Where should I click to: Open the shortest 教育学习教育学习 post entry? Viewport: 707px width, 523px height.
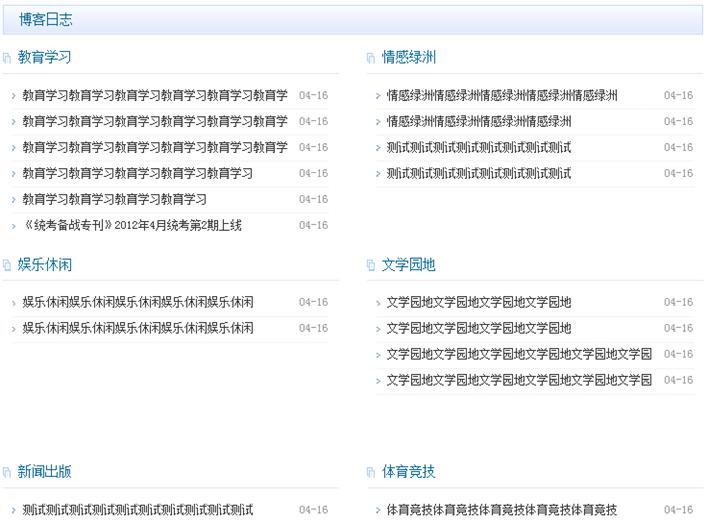pyautogui.click(x=115, y=199)
